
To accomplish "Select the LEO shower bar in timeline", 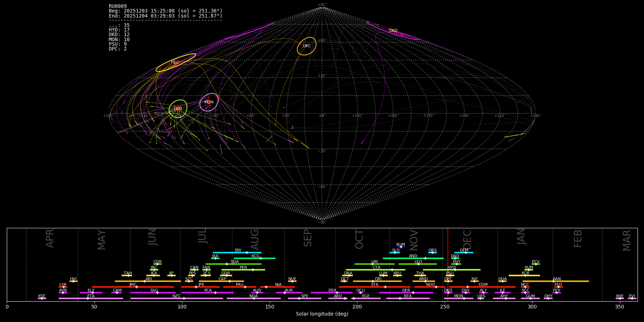I will point(418,264).
